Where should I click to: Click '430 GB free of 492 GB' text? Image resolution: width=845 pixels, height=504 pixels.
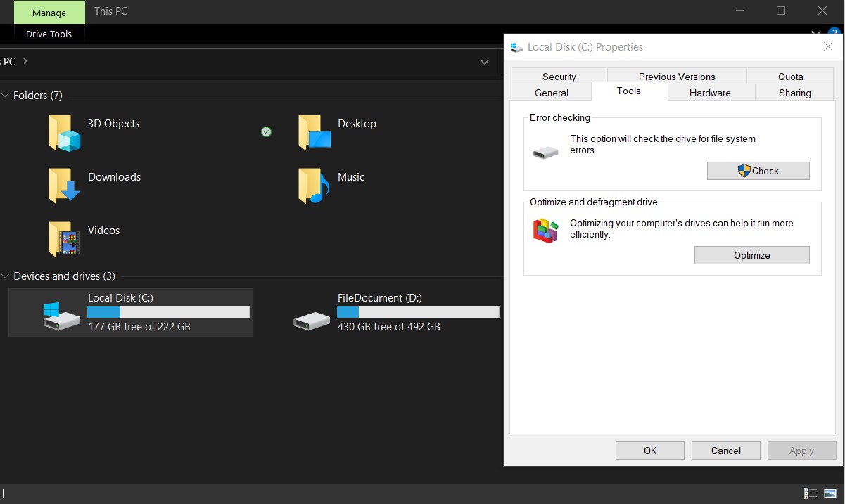[389, 327]
